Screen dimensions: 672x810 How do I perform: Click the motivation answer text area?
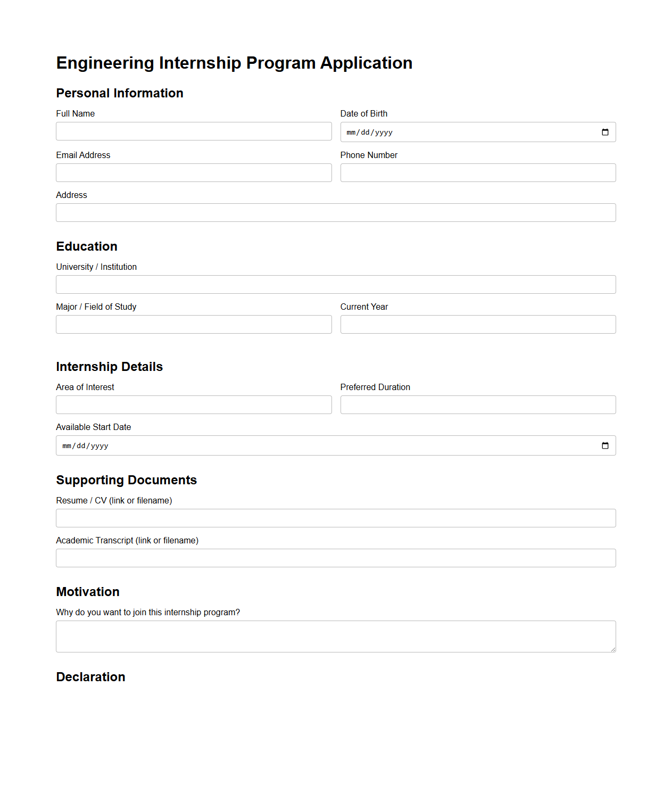click(x=335, y=636)
